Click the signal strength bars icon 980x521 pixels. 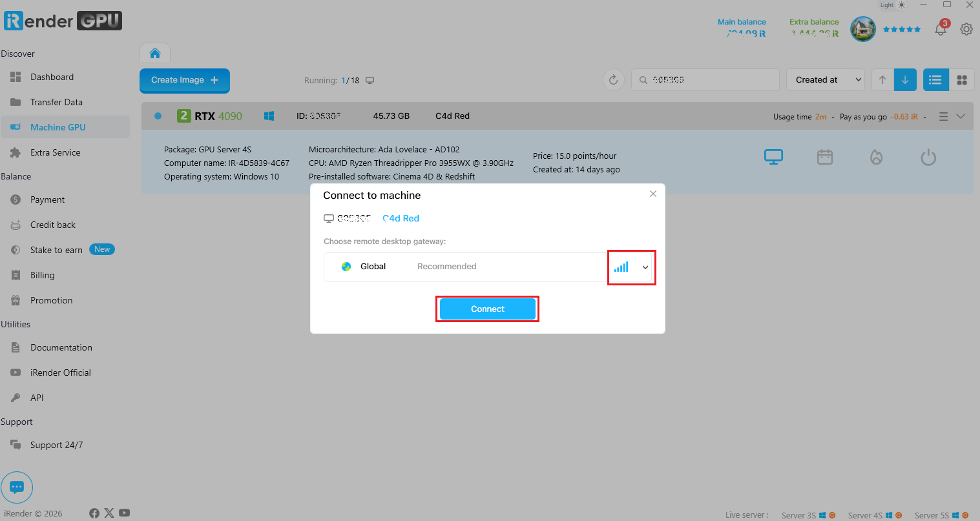point(621,267)
